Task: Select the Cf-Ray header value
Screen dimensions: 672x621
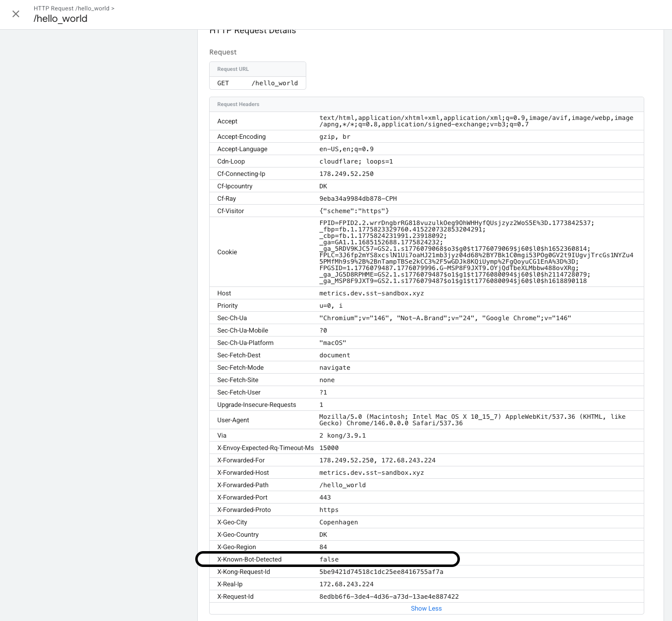Action: tap(358, 199)
